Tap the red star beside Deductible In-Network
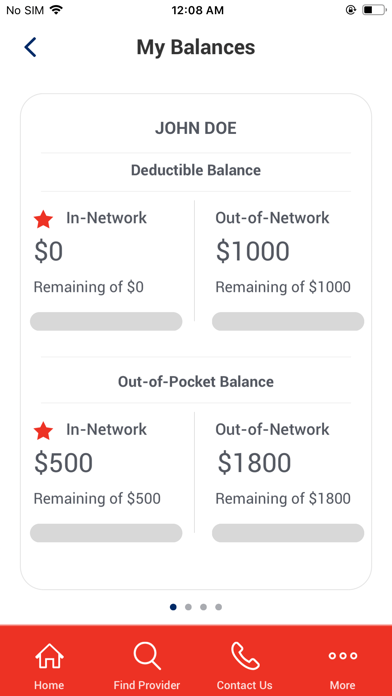This screenshot has width=392, height=696. pos(44,220)
